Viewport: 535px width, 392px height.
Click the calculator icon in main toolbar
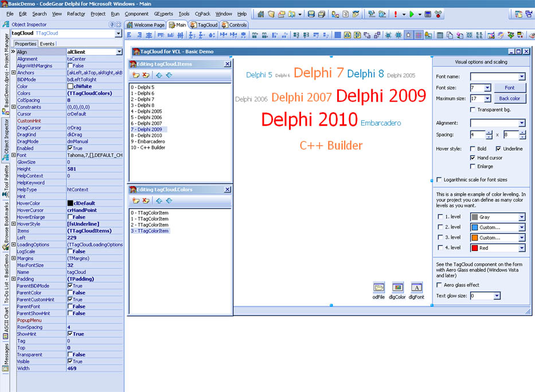coord(428,14)
